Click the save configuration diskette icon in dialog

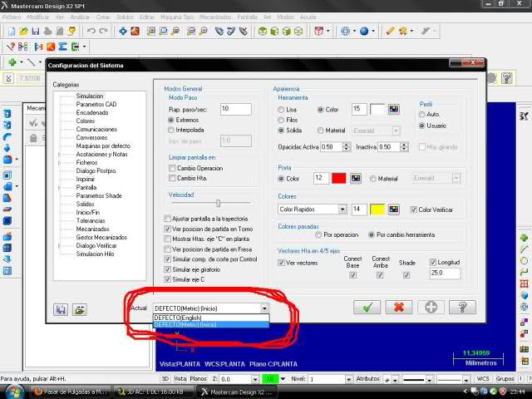pos(61,309)
